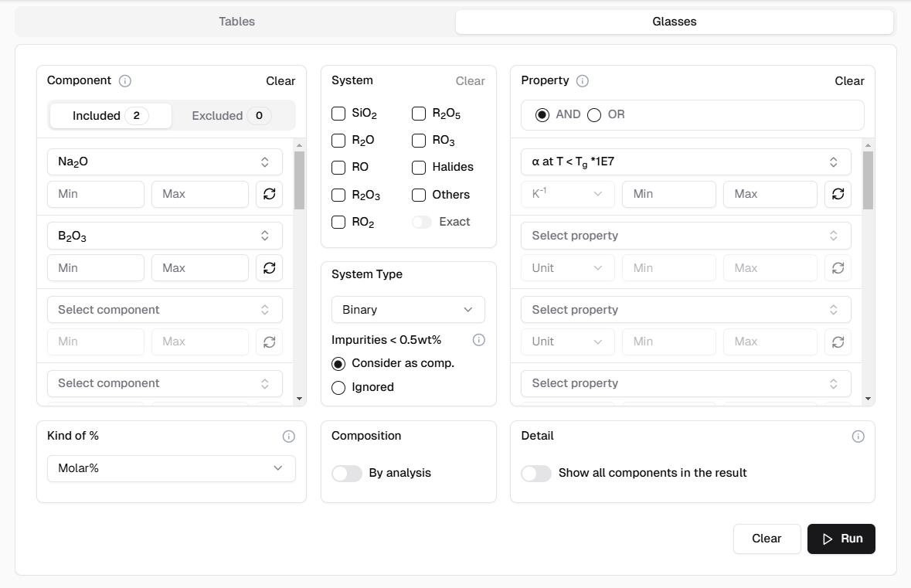Click the info icon next to Component
This screenshot has width=911, height=588.
coord(125,81)
